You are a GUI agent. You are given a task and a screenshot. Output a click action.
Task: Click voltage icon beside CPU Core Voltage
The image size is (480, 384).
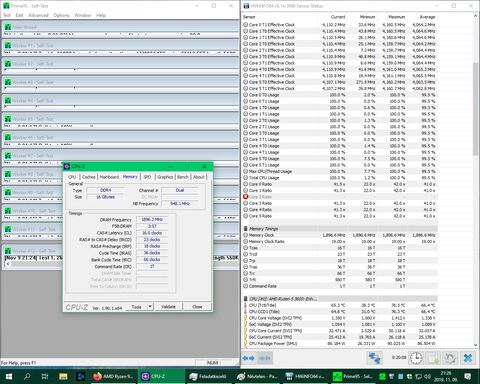point(246,318)
